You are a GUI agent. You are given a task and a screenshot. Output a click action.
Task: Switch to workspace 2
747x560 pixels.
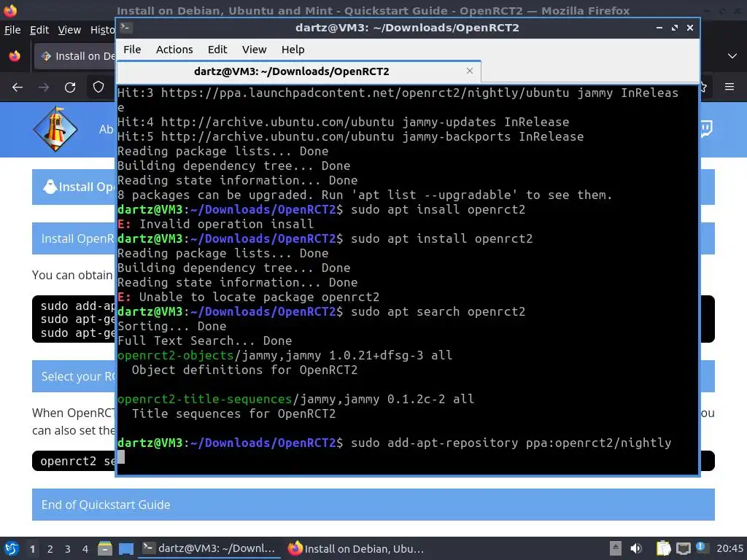click(50, 549)
